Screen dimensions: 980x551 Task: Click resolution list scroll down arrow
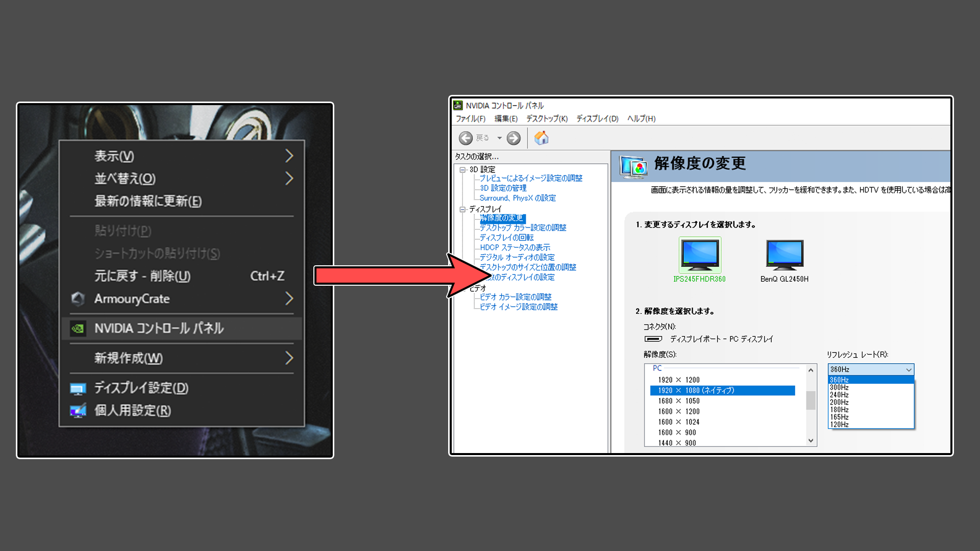click(x=811, y=441)
